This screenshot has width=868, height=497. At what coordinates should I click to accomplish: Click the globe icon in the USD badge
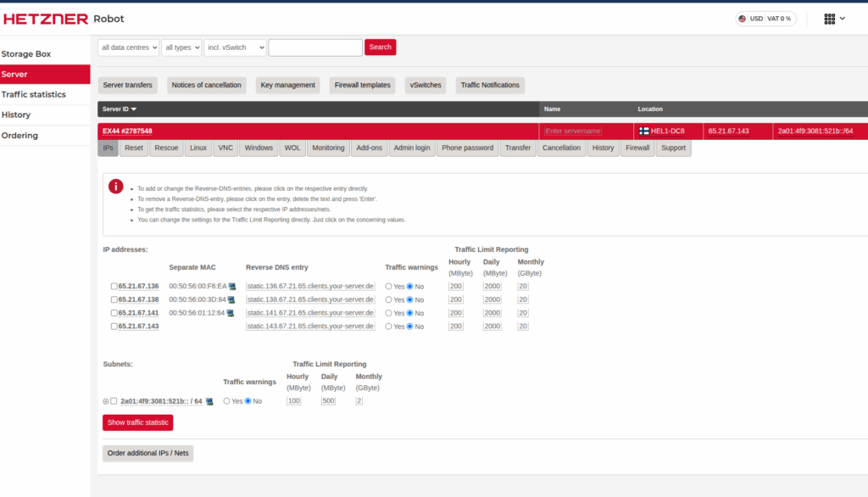[x=741, y=18]
